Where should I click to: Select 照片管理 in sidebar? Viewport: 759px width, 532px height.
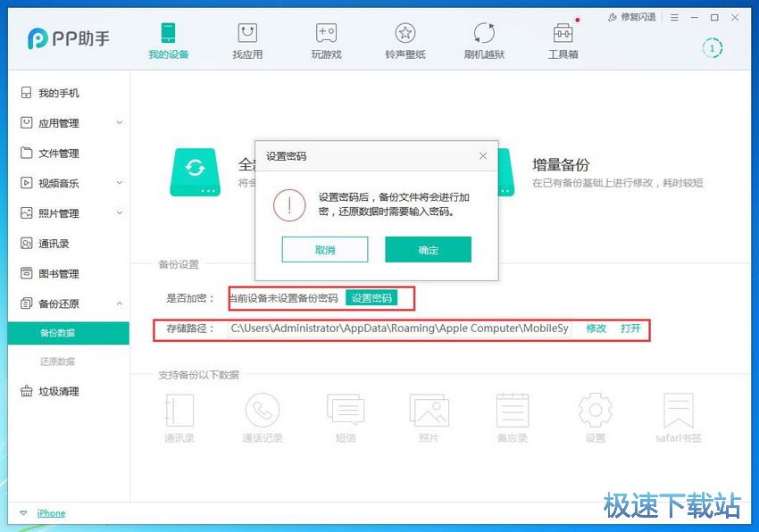pyautogui.click(x=59, y=213)
